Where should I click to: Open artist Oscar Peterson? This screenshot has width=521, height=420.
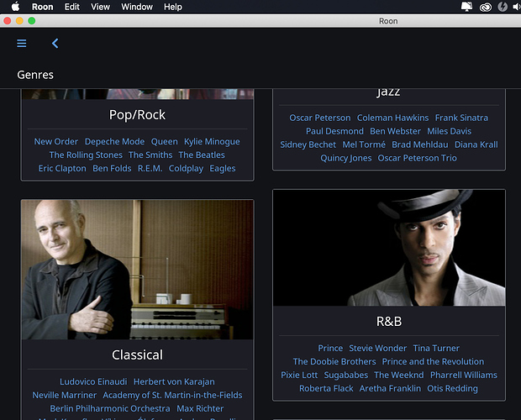[320, 118]
